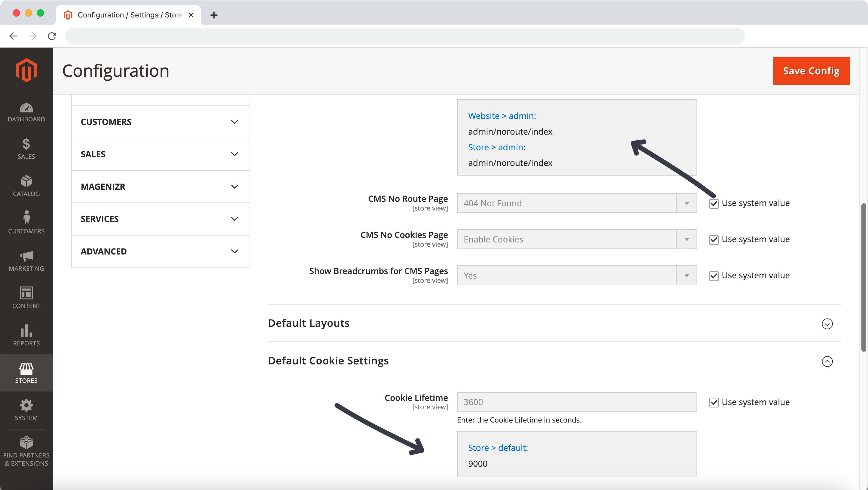868x490 pixels.
Task: Click Save Config button
Action: tap(811, 71)
